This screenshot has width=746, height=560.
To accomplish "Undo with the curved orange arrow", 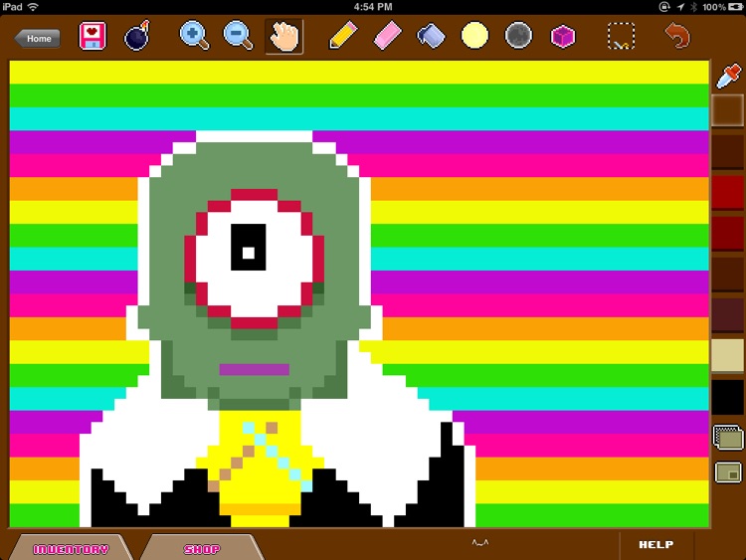I will 677,36.
